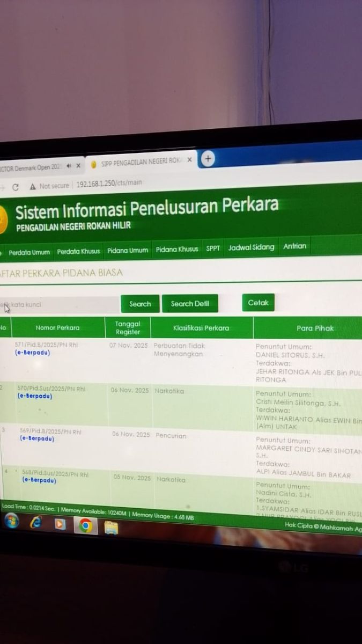Open File Explorer from the taskbar
Viewport: 362px width, 644px height.
coord(110,528)
